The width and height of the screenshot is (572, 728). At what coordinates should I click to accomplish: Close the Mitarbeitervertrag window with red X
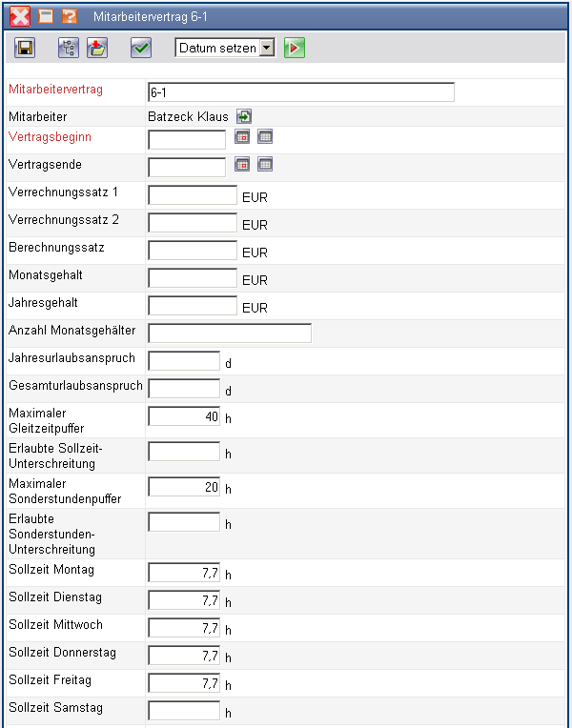20,16
